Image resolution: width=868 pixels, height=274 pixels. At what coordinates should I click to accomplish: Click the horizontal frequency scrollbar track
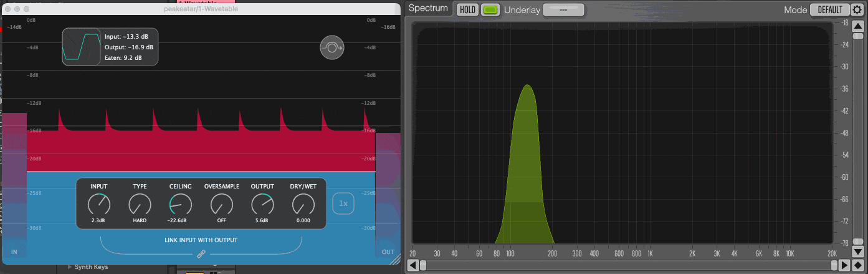629,265
